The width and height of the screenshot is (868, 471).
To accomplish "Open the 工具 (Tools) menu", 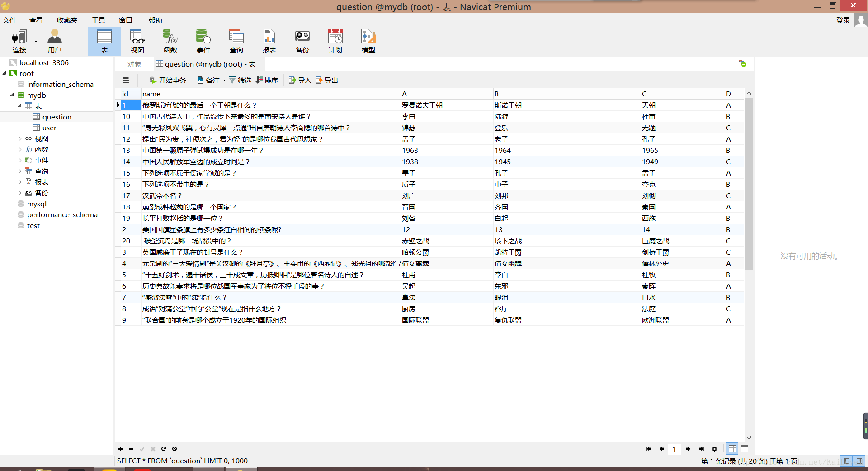I will point(99,20).
